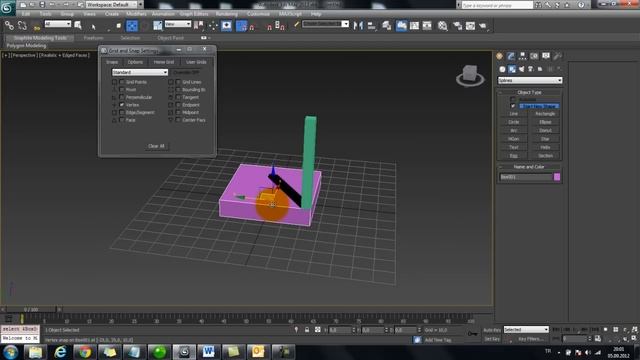Switch to the Motion command panel

point(534,56)
